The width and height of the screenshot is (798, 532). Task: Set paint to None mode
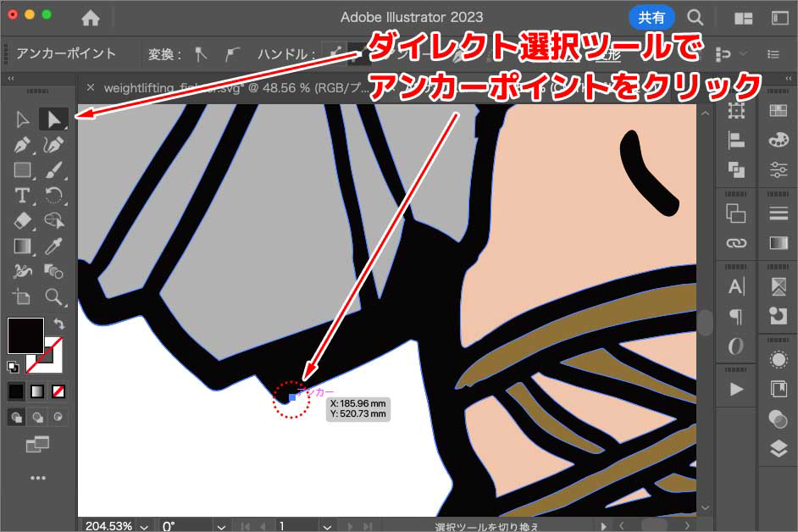tap(58, 391)
